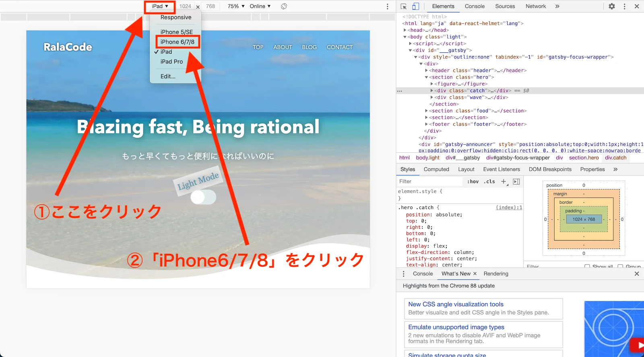Image resolution: width=644 pixels, height=357 pixels.
Task: Switch to the Sources tab
Action: [x=505, y=6]
